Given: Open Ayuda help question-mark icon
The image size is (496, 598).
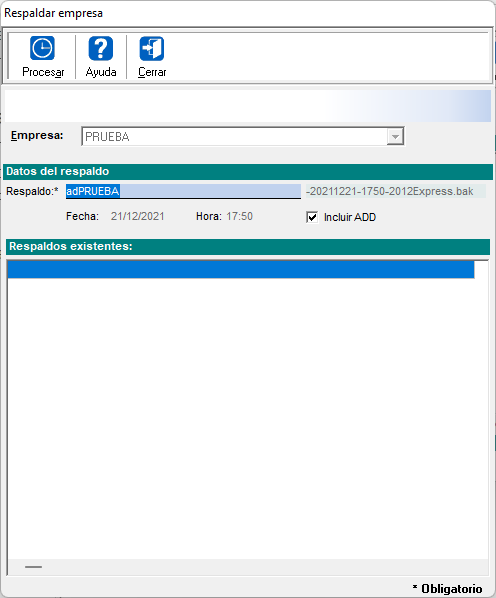Looking at the screenshot, I should pyautogui.click(x=101, y=48).
